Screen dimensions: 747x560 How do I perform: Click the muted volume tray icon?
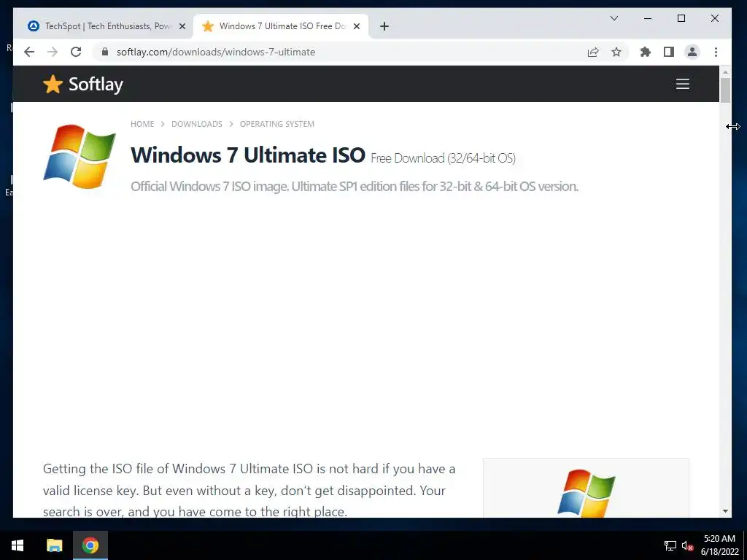click(x=687, y=545)
